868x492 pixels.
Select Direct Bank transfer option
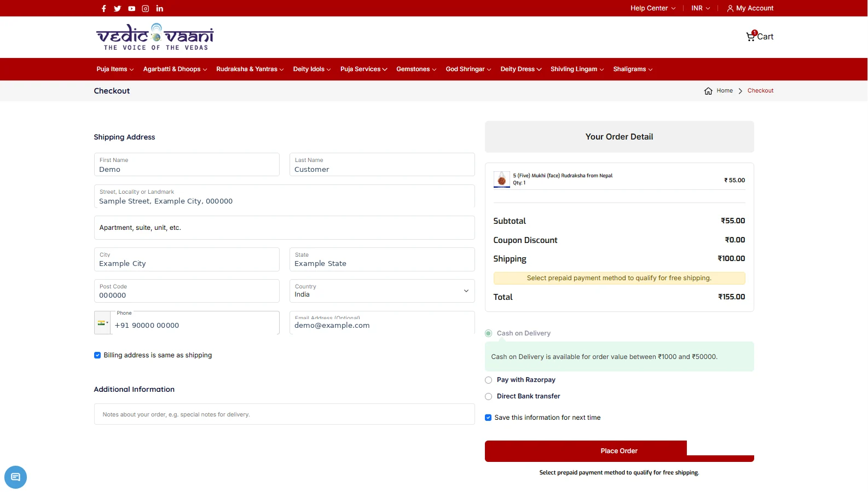point(489,396)
